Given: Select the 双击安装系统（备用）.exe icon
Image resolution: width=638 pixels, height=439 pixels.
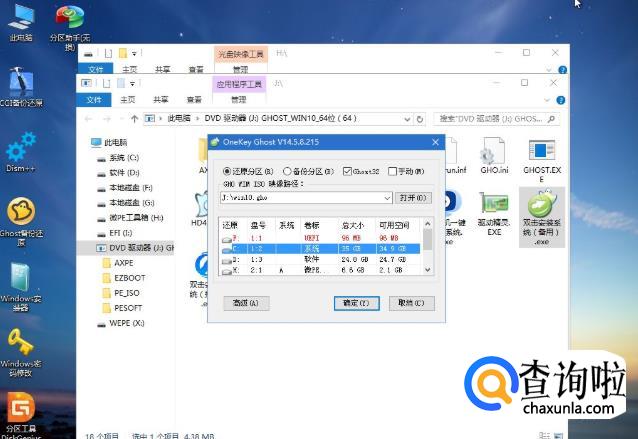Looking at the screenshot, I should click(542, 217).
